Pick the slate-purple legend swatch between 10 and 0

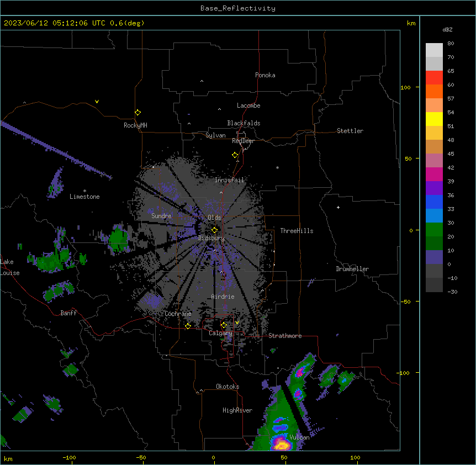point(434,257)
